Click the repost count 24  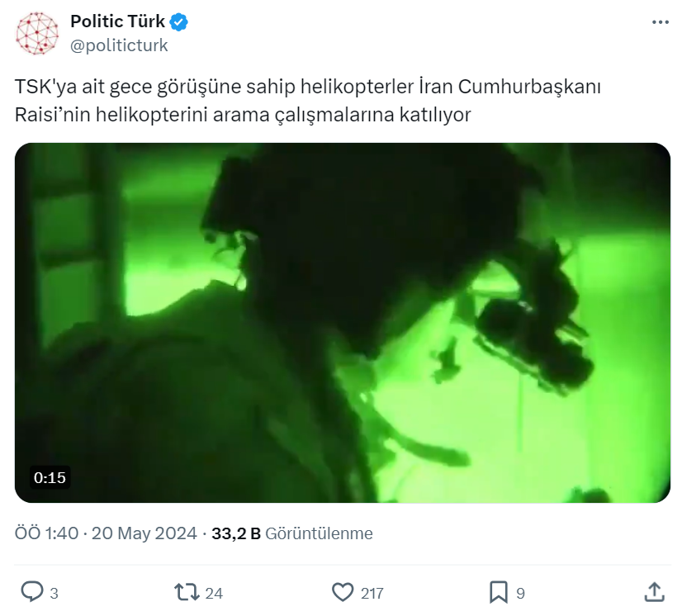(x=214, y=594)
